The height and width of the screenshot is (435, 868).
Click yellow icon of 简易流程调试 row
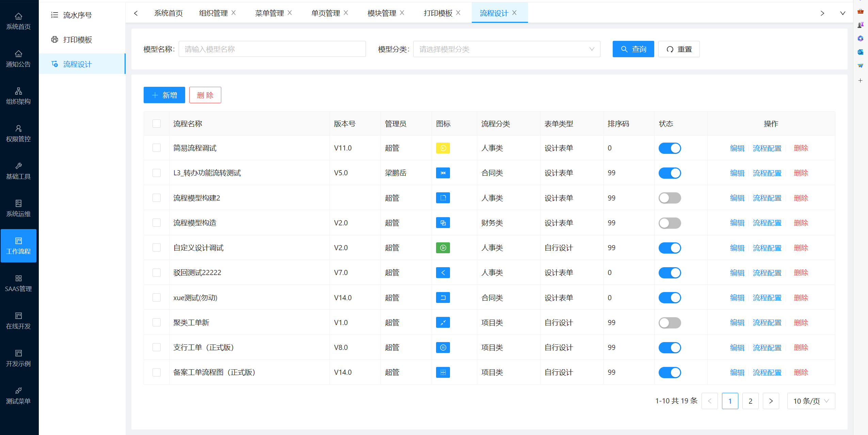coord(443,148)
